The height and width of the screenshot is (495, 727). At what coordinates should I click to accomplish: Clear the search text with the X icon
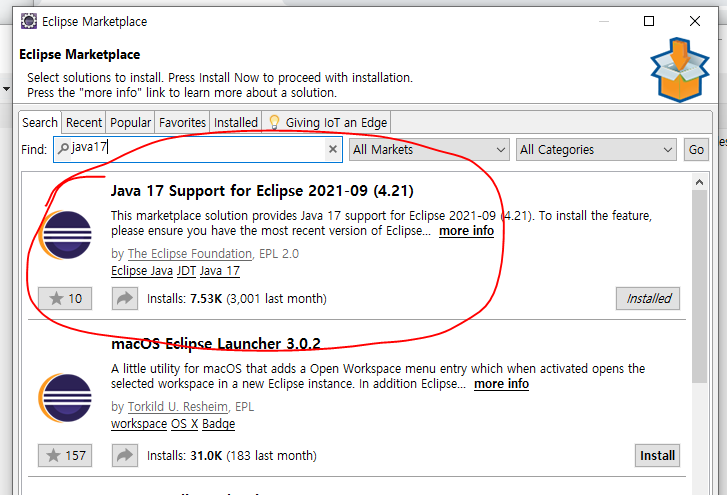[332, 149]
